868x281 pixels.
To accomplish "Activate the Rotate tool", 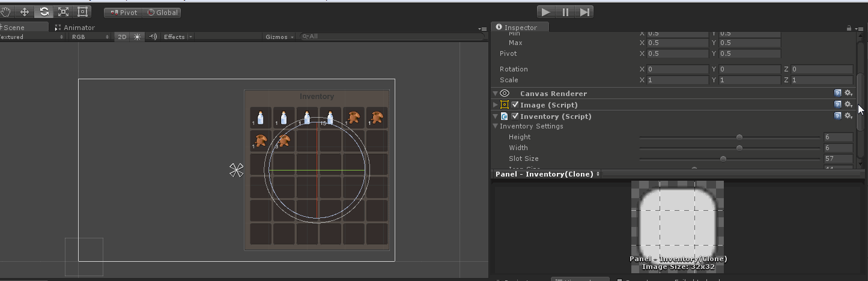I will pos(44,12).
